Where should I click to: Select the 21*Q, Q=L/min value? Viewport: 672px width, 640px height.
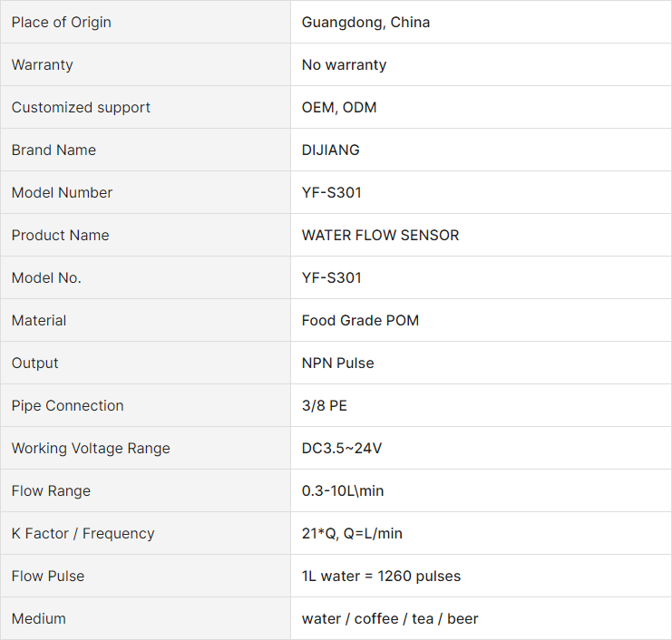click(x=352, y=534)
